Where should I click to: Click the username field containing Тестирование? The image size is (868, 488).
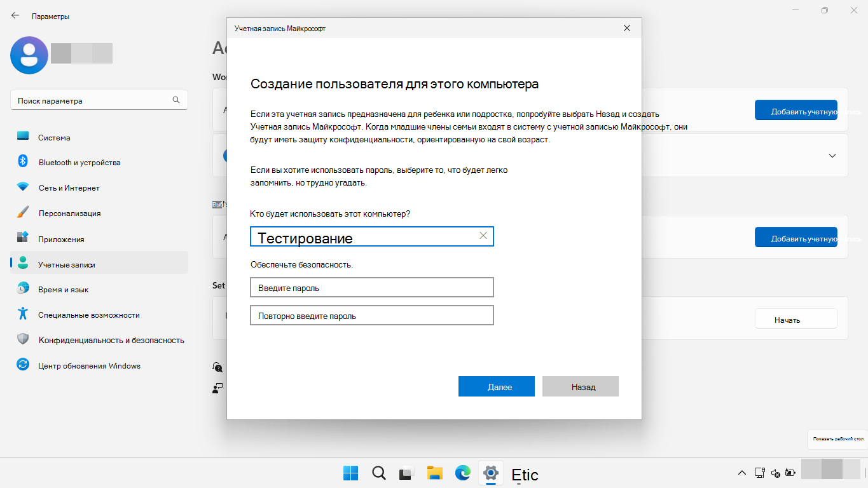(372, 236)
